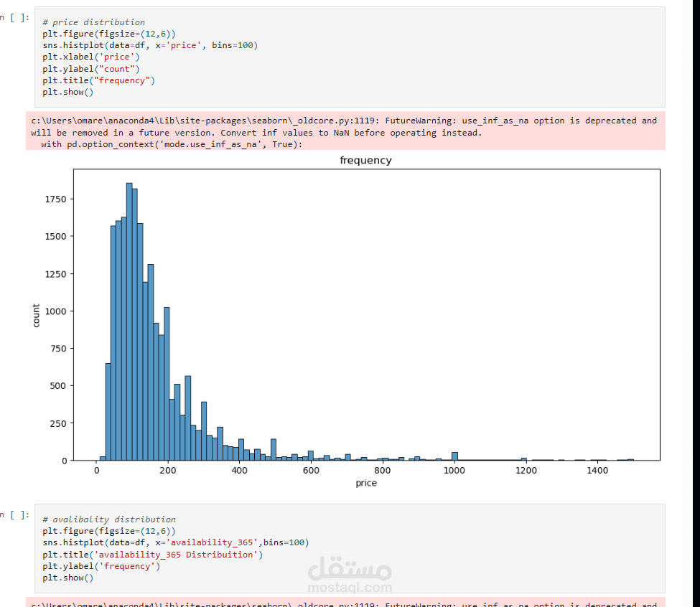Click the 'price' x-axis label under the chart
The image size is (700, 607).
[366, 483]
